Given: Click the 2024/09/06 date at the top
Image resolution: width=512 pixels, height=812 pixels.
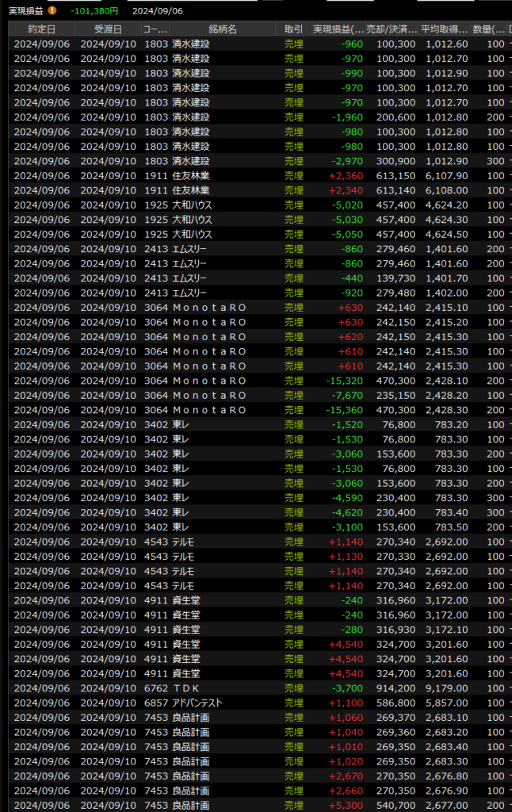Looking at the screenshot, I should coord(159,11).
